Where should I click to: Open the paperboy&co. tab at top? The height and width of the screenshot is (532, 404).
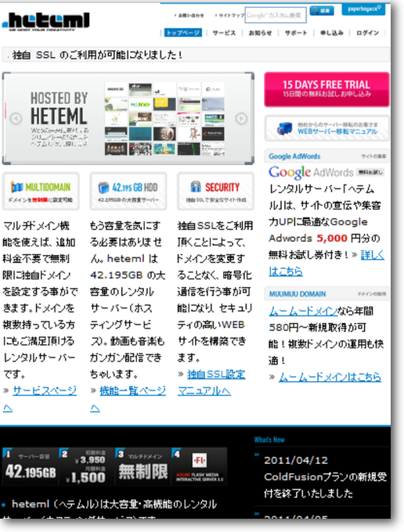click(363, 9)
